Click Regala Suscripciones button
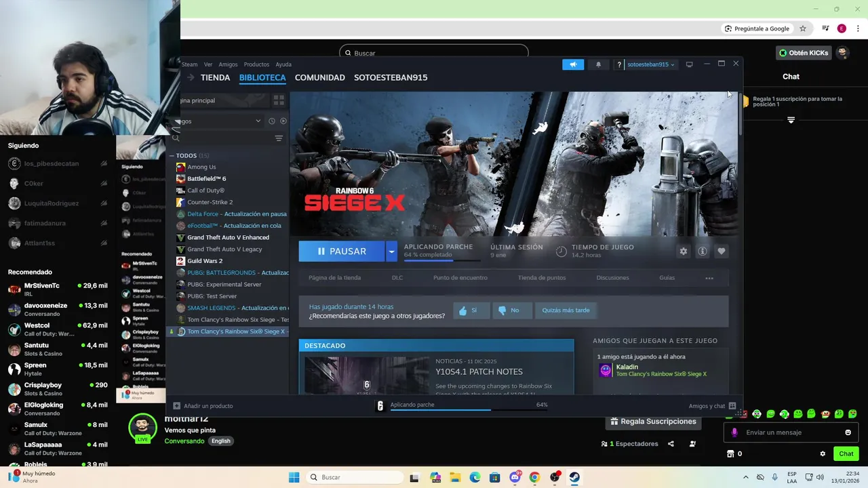This screenshot has height=488, width=868. pyautogui.click(x=653, y=422)
